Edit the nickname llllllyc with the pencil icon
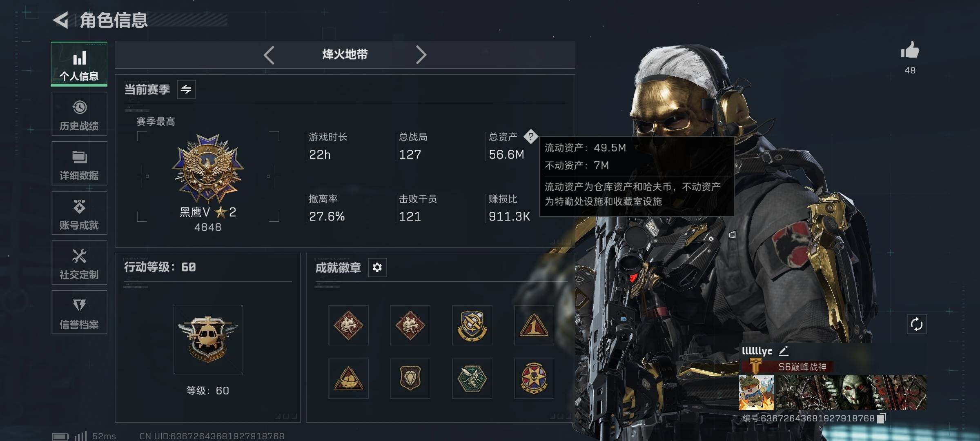The height and width of the screenshot is (441, 980). point(784,351)
